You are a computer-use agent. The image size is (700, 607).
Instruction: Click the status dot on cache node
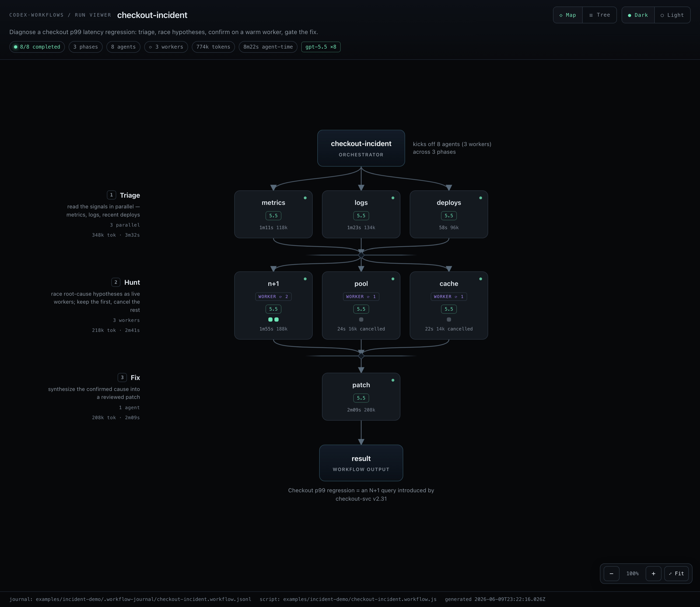481,279
